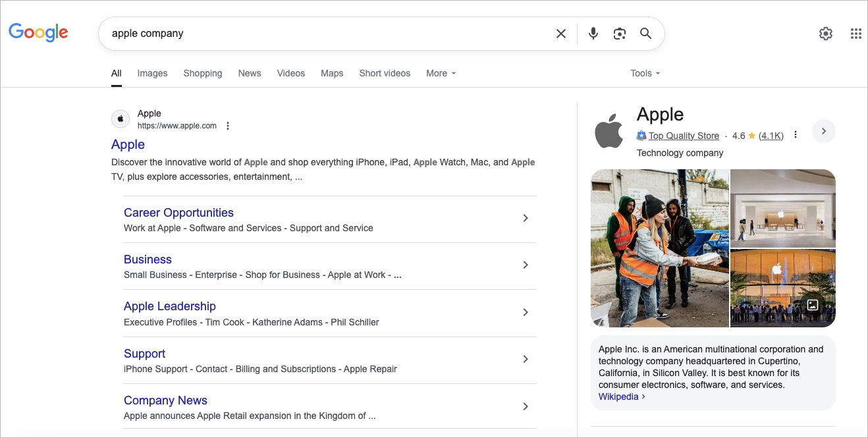Screen dimensions: 868x438
Task: Start a voice search via the microphone icon
Action: click(593, 33)
